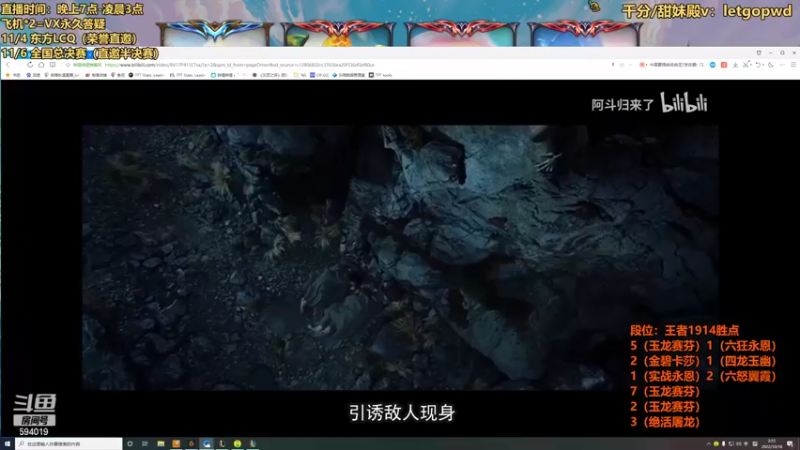Expand the address bar dropdown chevron
Viewport: 800px width, 450px height.
(630, 65)
